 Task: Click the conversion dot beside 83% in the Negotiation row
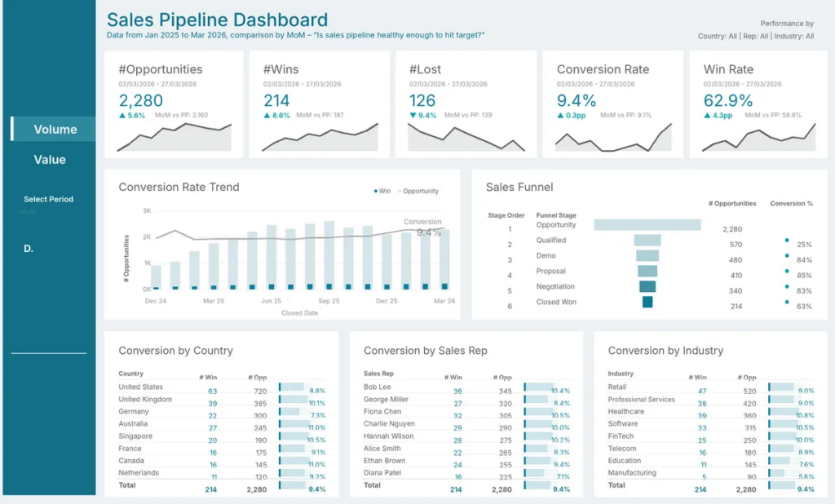(787, 286)
